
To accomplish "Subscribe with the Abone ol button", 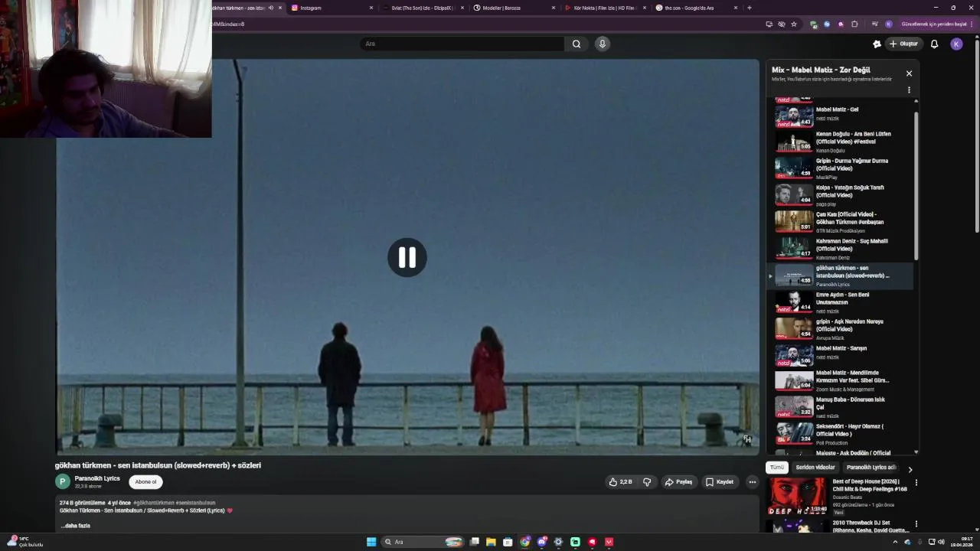I will 145,482.
